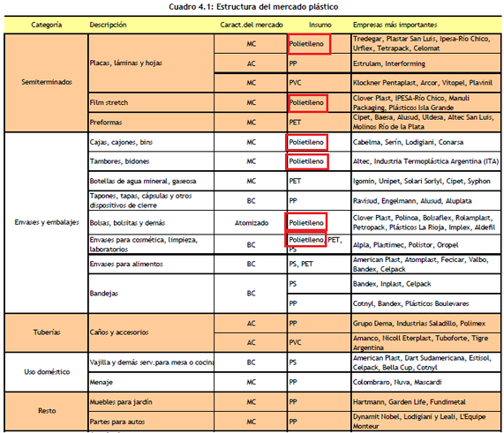Select the 'Bandejas' description cell
This screenshot has height=433, width=504.
click(x=151, y=294)
